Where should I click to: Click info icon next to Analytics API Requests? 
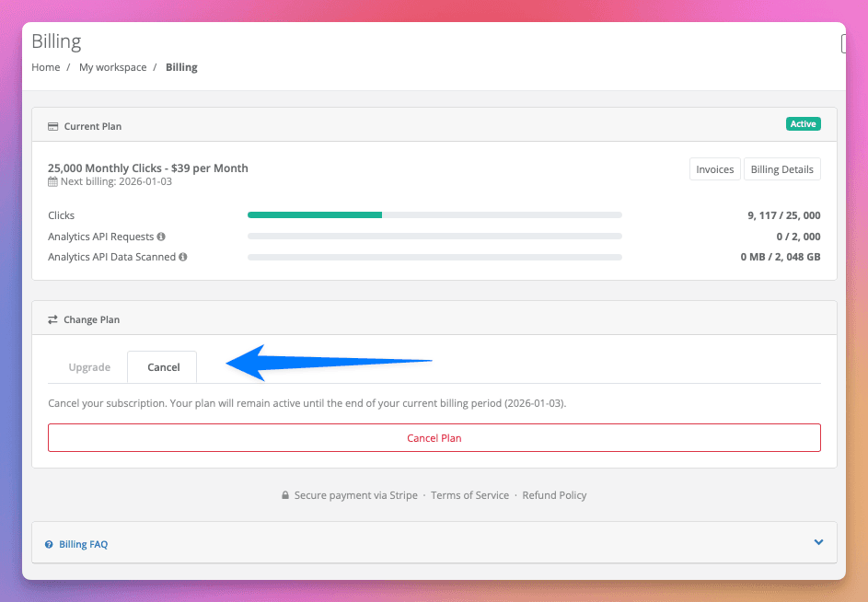pos(161,237)
